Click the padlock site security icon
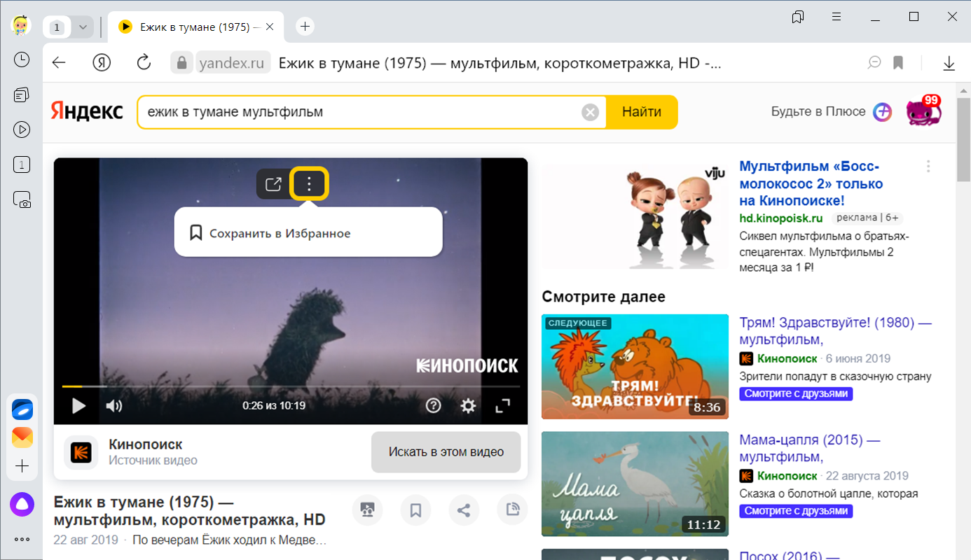The width and height of the screenshot is (971, 560). (x=181, y=63)
